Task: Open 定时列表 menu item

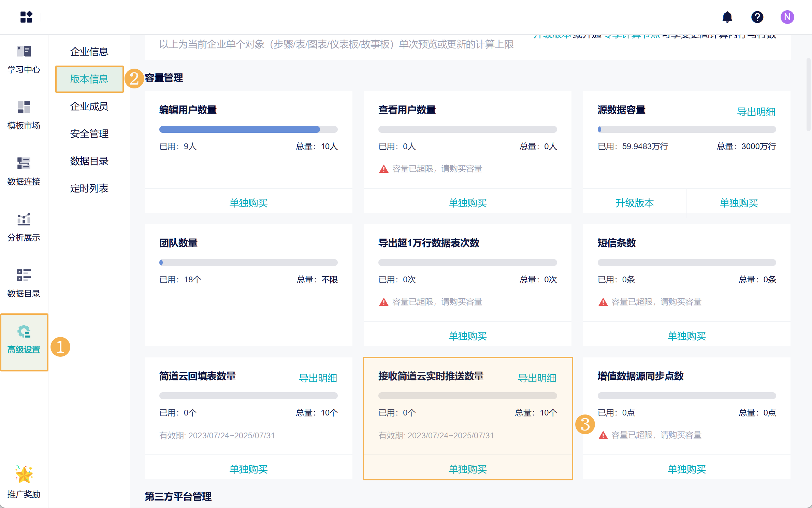Action: 89,188
